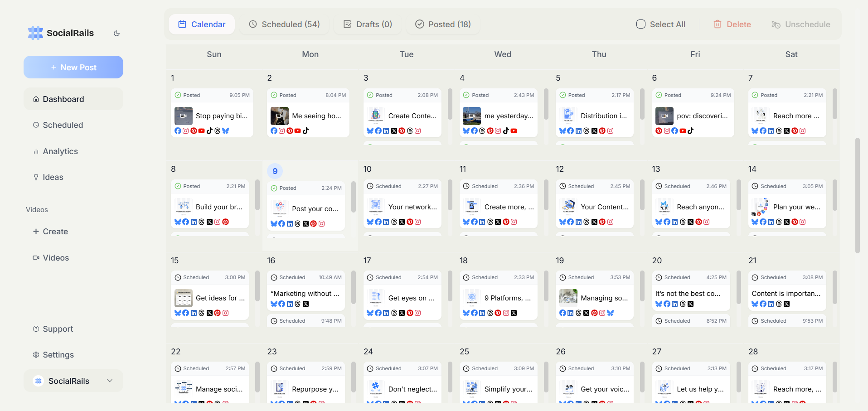Click the 'Scheduled 9:48 PM' entry on day 16
Viewport: 868px width, 411px height.
tap(306, 320)
